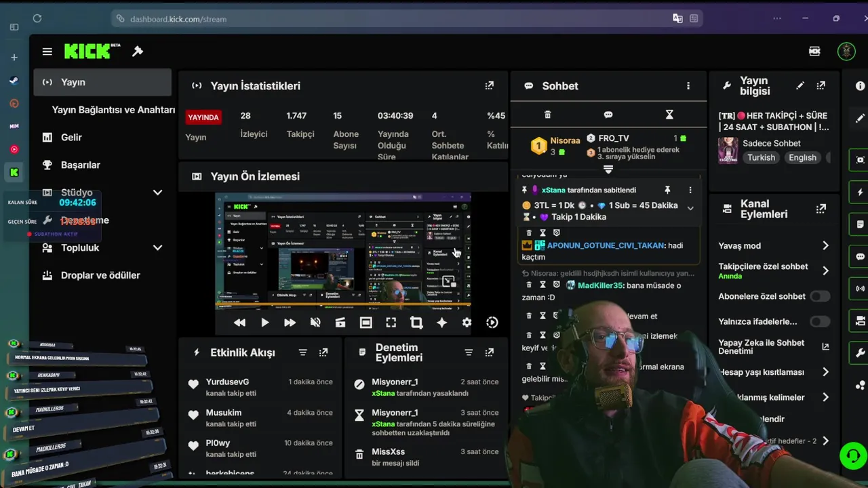This screenshot has width=868, height=488.
Task: Open the hamburger navigation menu
Action: [x=47, y=52]
